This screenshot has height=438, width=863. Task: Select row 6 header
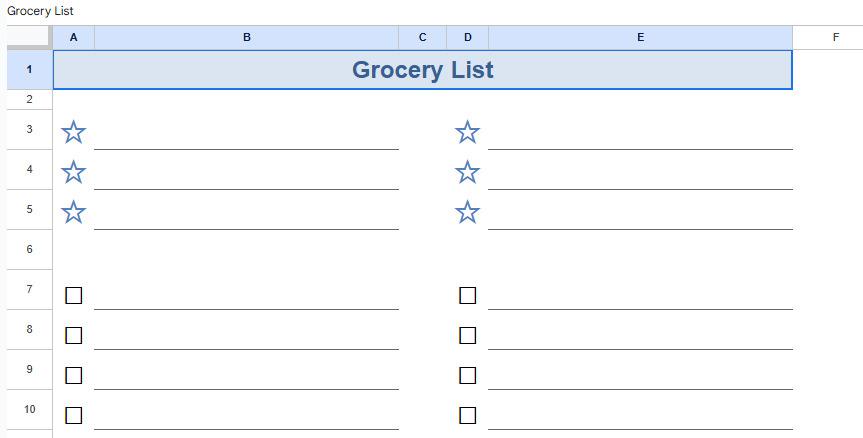point(29,249)
